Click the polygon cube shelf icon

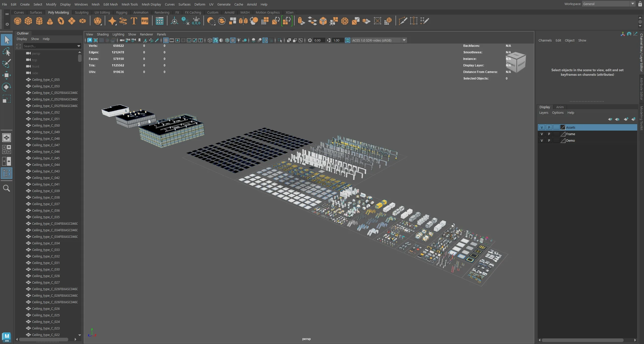point(28,21)
